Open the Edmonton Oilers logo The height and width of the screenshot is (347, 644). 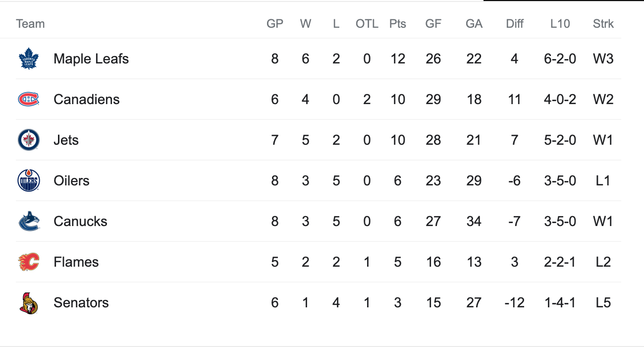28,180
